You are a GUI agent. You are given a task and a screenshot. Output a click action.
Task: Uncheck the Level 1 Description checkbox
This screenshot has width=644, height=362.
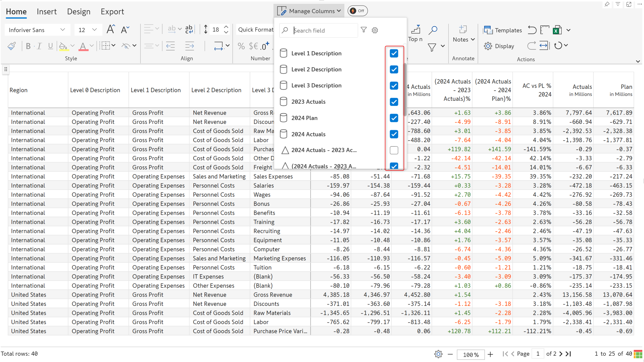click(x=394, y=53)
